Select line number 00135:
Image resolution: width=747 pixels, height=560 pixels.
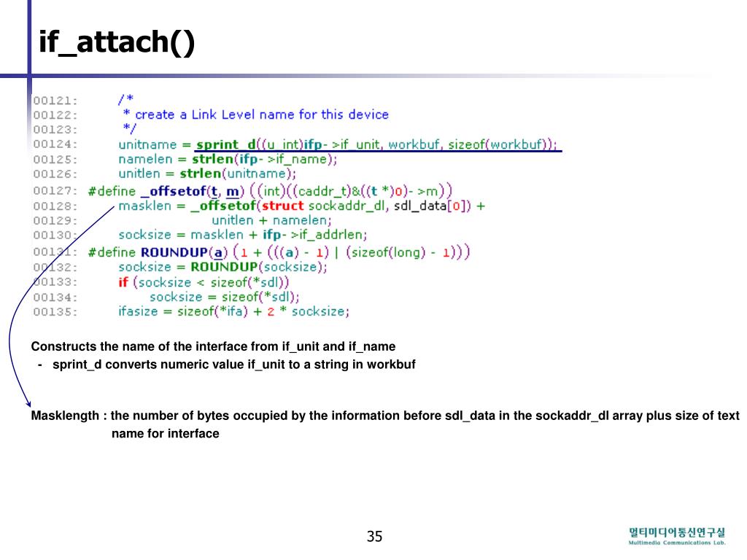[x=55, y=312]
